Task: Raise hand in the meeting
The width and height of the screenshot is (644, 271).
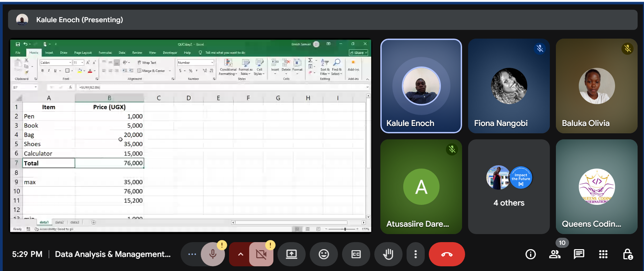Action: (388, 254)
